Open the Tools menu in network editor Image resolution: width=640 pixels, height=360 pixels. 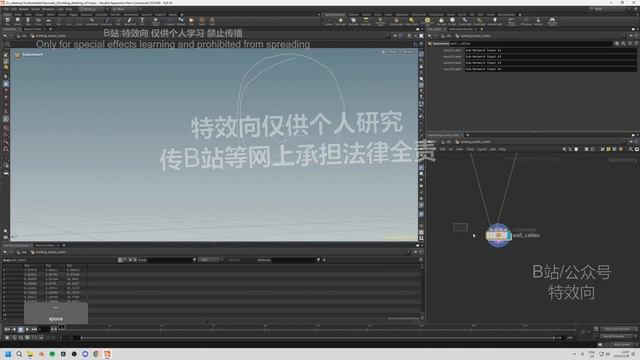[470, 149]
